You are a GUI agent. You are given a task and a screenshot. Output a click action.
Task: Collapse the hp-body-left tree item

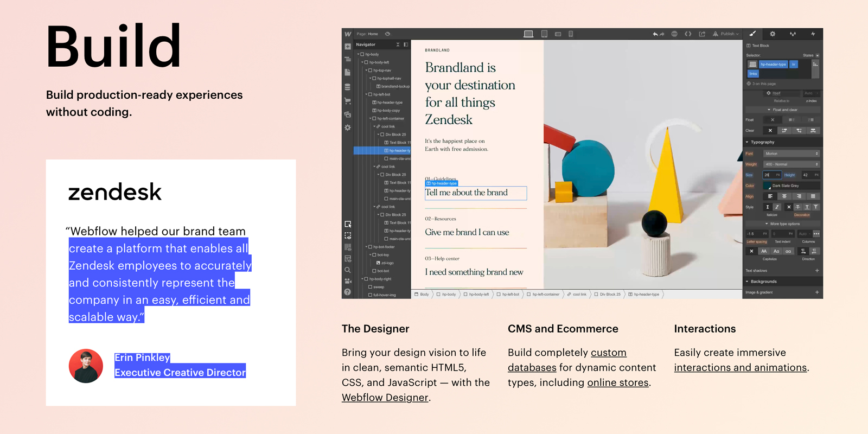[x=362, y=62]
